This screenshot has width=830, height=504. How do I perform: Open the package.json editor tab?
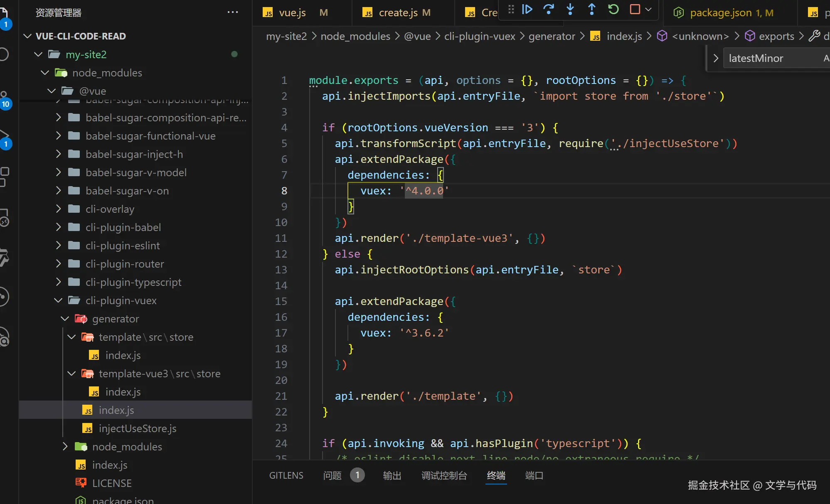[720, 13]
